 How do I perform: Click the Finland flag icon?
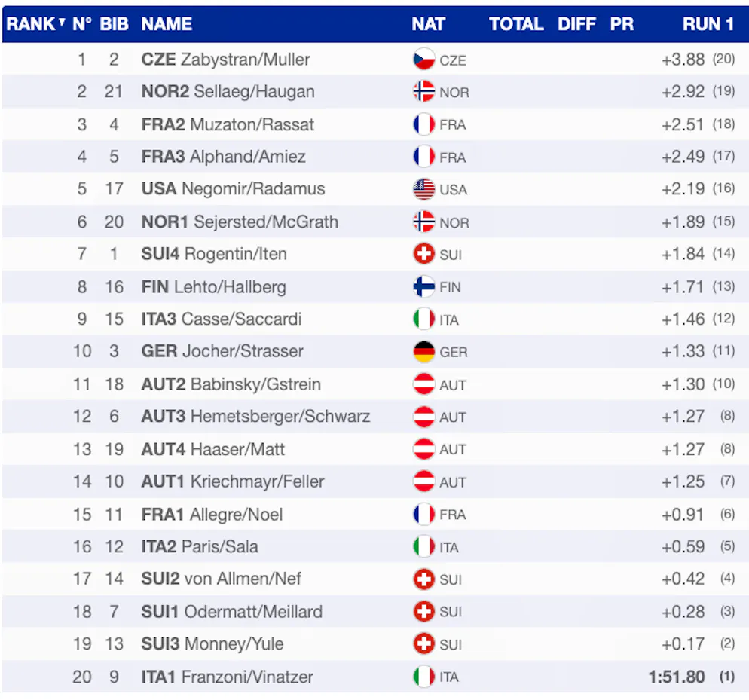point(424,287)
